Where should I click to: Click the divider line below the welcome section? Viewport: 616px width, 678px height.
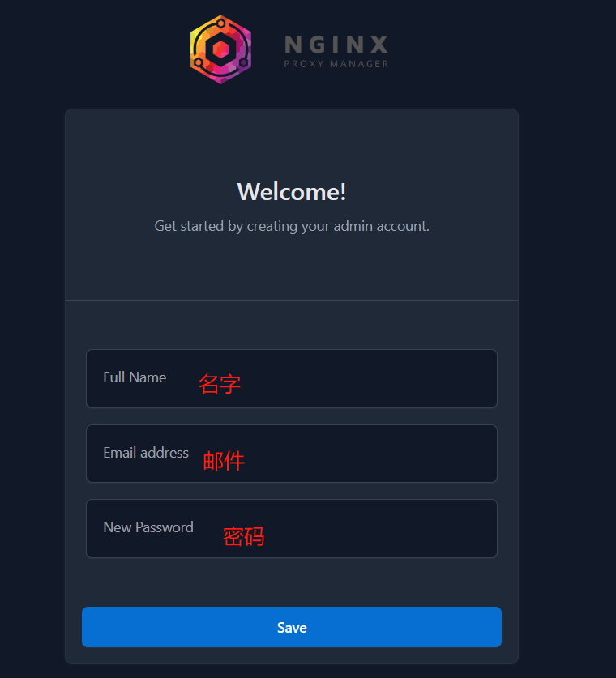(x=292, y=300)
